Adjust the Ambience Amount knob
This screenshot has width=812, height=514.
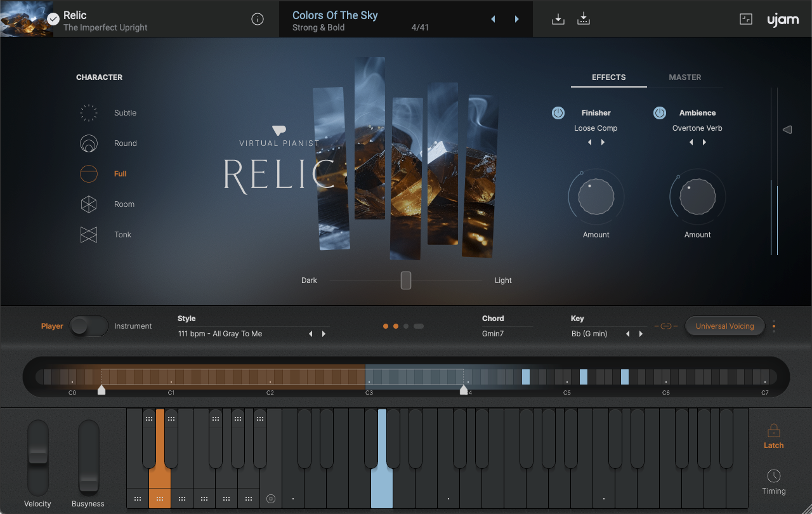[x=698, y=197]
